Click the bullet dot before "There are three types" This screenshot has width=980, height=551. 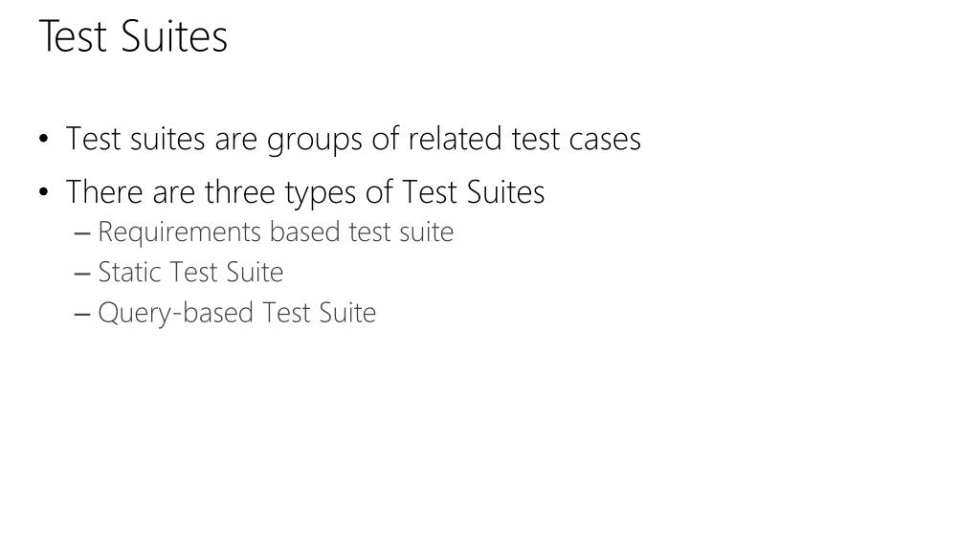click(x=43, y=191)
